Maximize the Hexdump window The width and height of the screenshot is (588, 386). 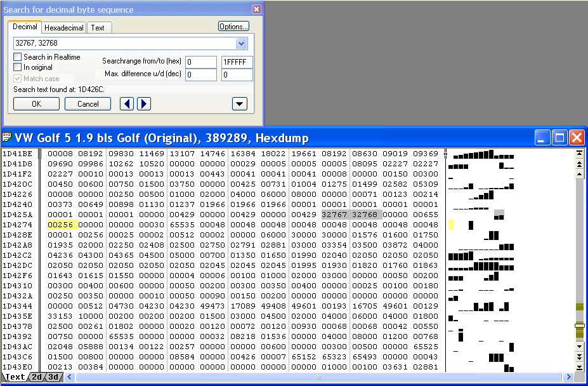(559, 138)
